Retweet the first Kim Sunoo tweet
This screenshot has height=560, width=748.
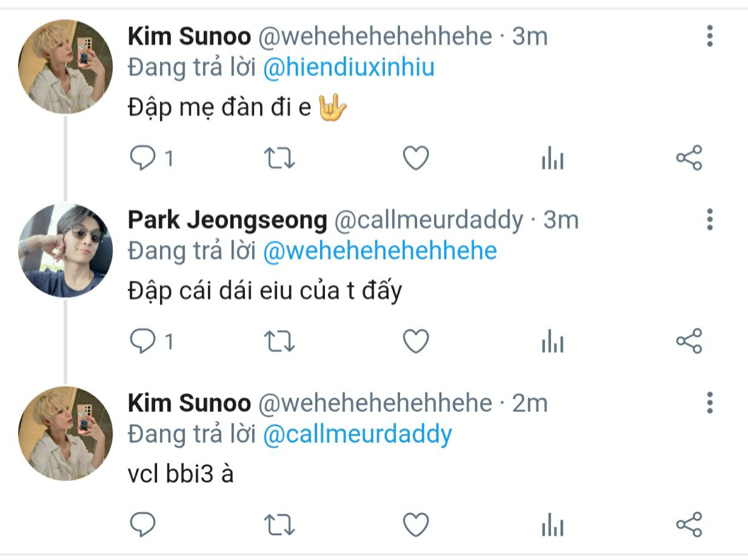point(280,159)
